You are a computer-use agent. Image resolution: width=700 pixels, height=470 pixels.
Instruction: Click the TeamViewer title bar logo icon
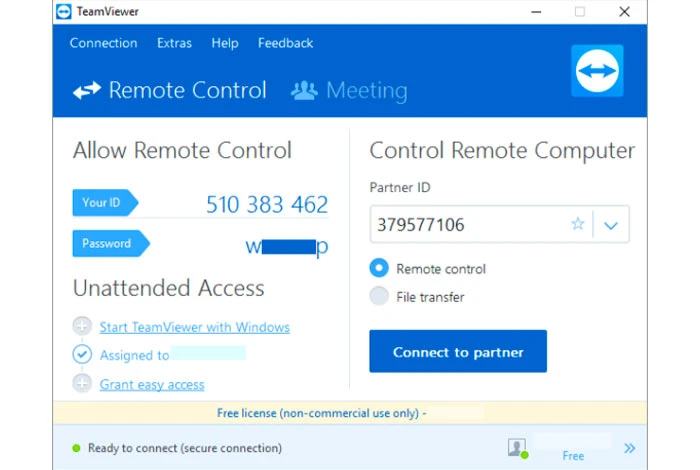tap(63, 12)
